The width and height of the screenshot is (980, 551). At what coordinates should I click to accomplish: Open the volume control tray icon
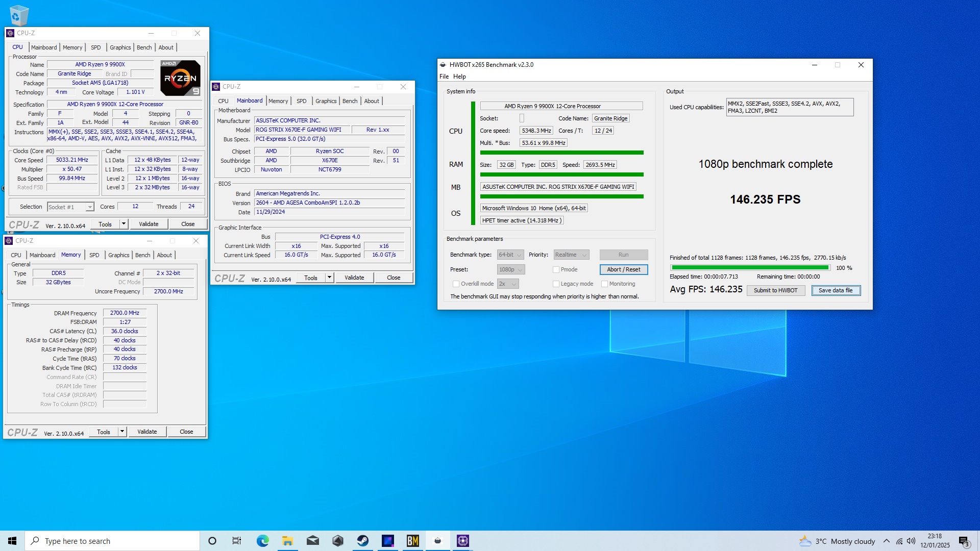point(911,541)
